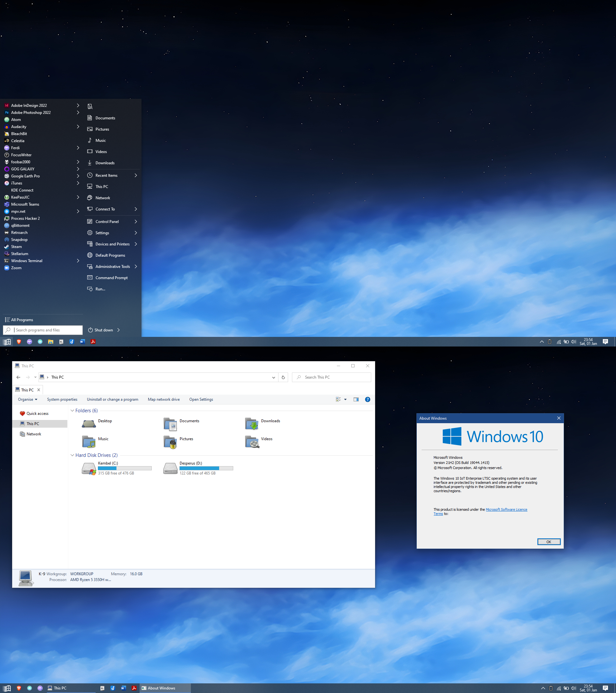Viewport: 616px width, 693px height.
Task: Expand the Recent Items submenu
Action: coord(136,175)
